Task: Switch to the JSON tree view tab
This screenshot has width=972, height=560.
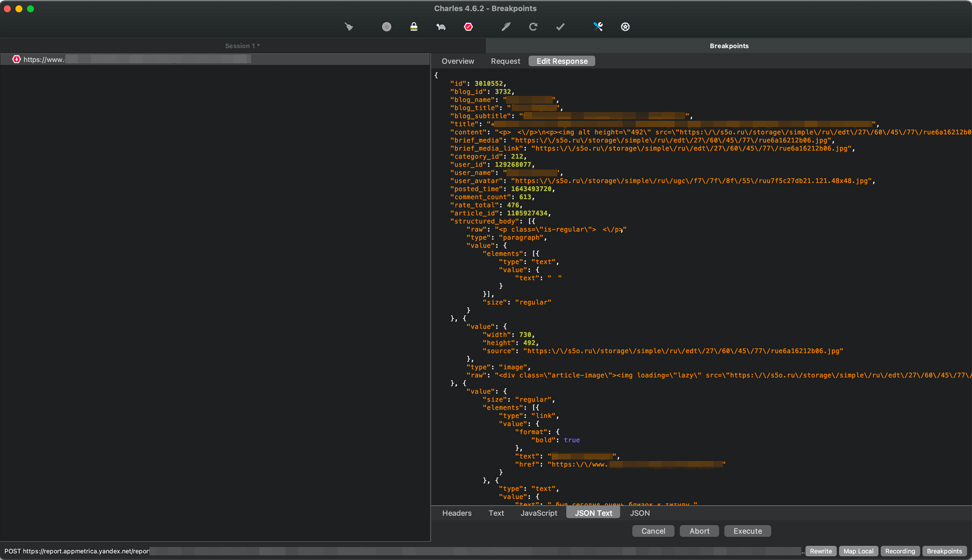Action: (x=639, y=513)
